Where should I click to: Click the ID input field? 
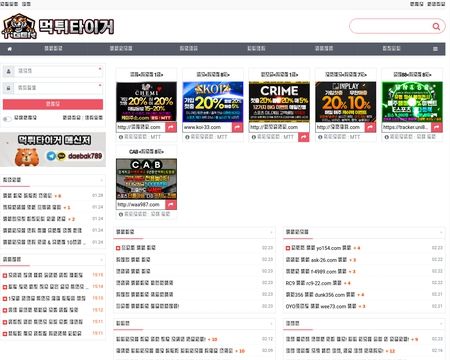point(58,71)
